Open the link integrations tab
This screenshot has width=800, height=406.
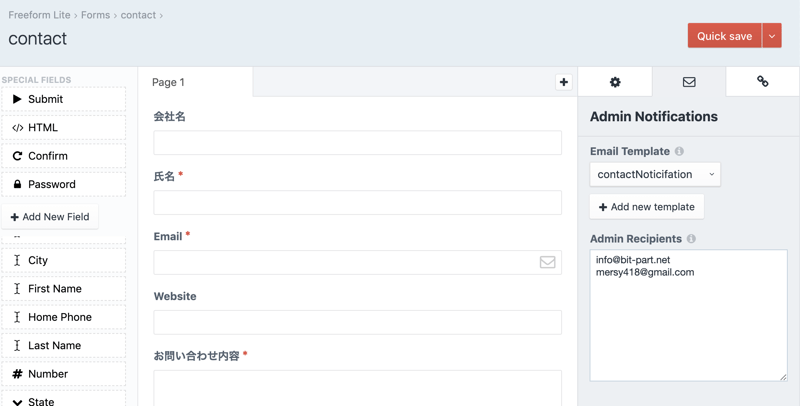click(762, 82)
